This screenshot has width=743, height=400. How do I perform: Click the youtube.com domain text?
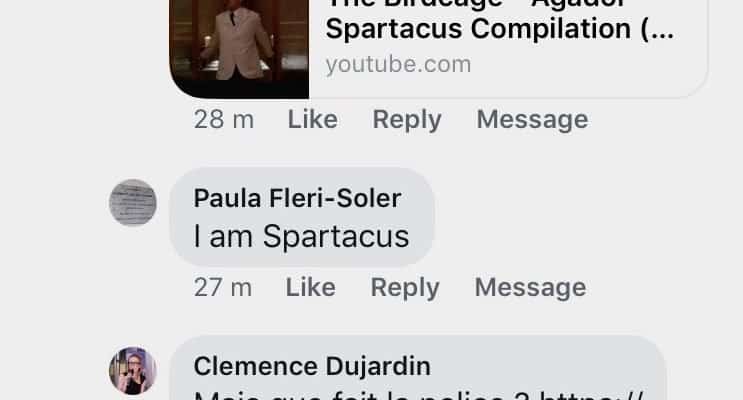399,64
